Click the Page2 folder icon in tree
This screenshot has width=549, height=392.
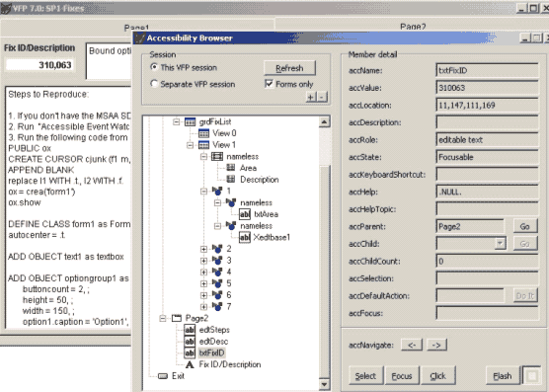click(x=177, y=318)
